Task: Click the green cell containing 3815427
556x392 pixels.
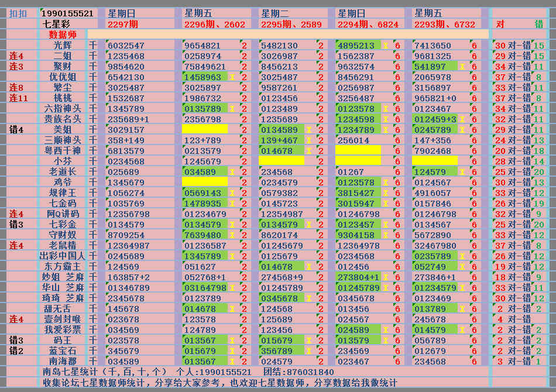Action: tap(357, 193)
